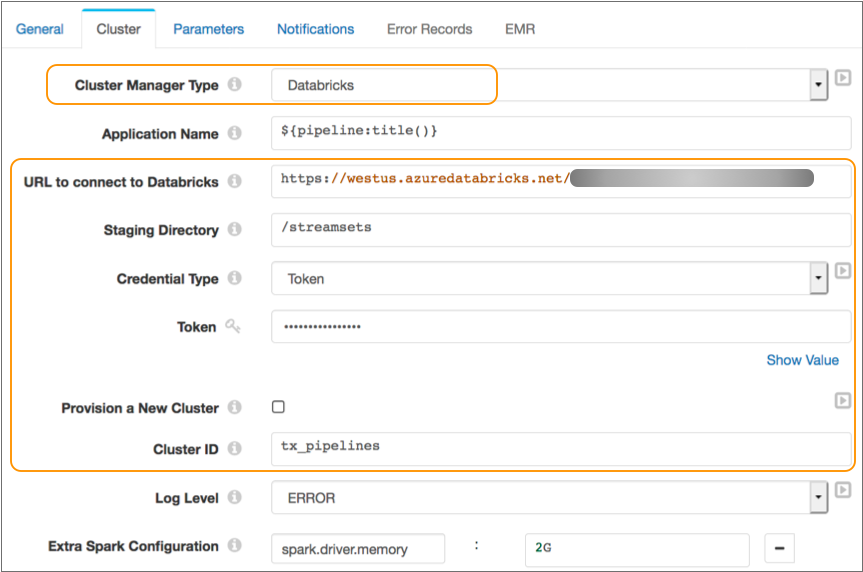
Task: Switch to the Parameters tab
Action: [x=208, y=29]
